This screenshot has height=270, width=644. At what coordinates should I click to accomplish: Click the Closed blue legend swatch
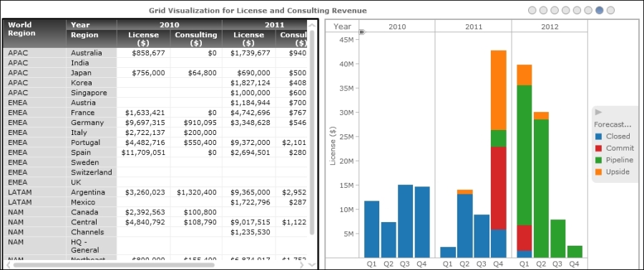tap(599, 136)
